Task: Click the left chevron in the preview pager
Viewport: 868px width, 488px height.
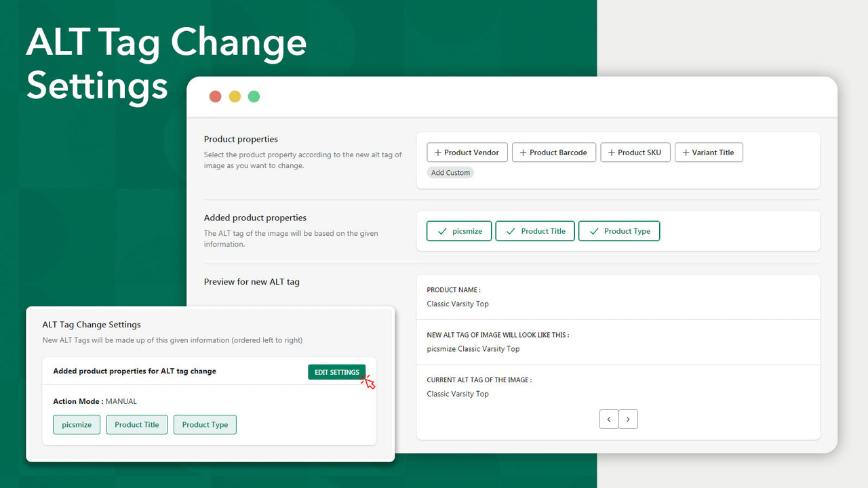Action: [x=609, y=419]
